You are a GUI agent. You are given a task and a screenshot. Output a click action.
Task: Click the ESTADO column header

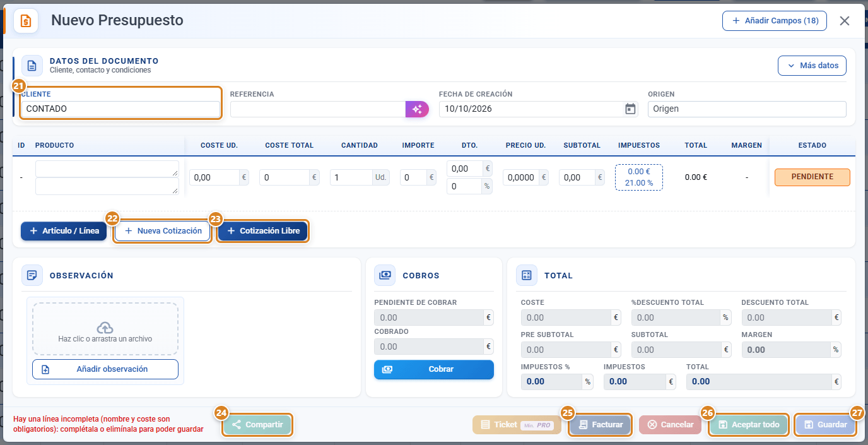812,145
